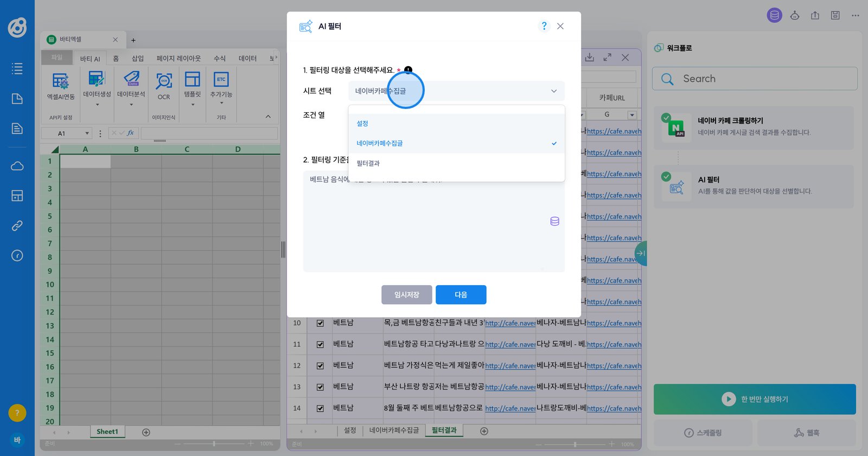Choose 설정 in the sheet dropdown list
This screenshot has height=456, width=868.
coord(456,124)
